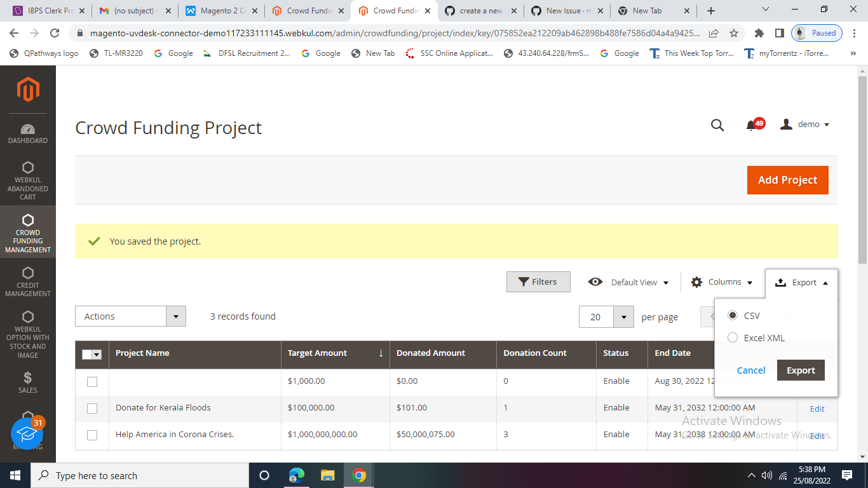868x488 pixels.
Task: Edit the Donate for Kerala Floods project
Action: [817, 409]
